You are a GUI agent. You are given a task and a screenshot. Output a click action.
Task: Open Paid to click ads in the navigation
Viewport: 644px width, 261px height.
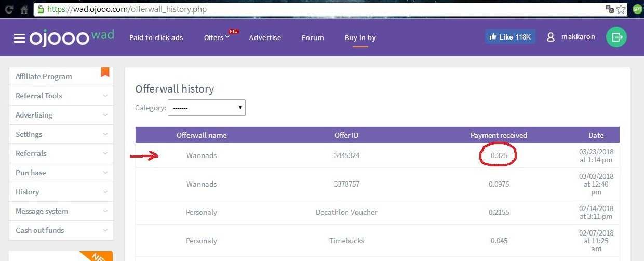coord(156,37)
